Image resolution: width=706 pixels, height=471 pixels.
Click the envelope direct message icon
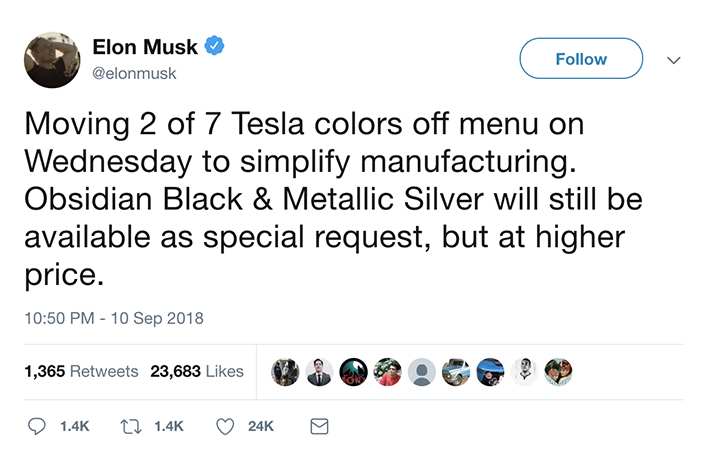click(318, 426)
